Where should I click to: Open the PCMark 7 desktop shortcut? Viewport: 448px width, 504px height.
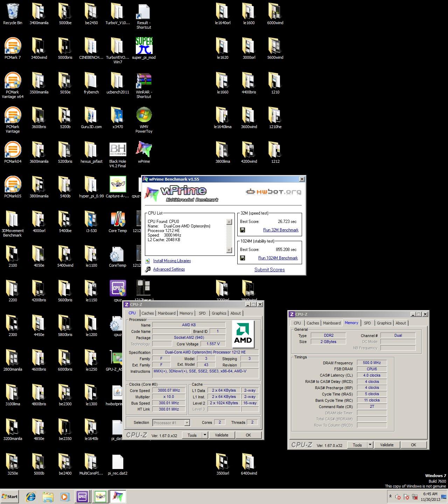13,49
